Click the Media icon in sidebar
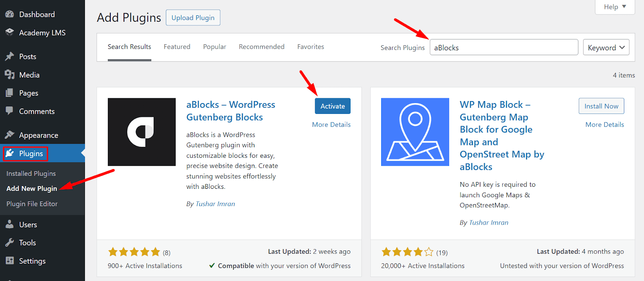This screenshot has height=281, width=644. point(10,74)
